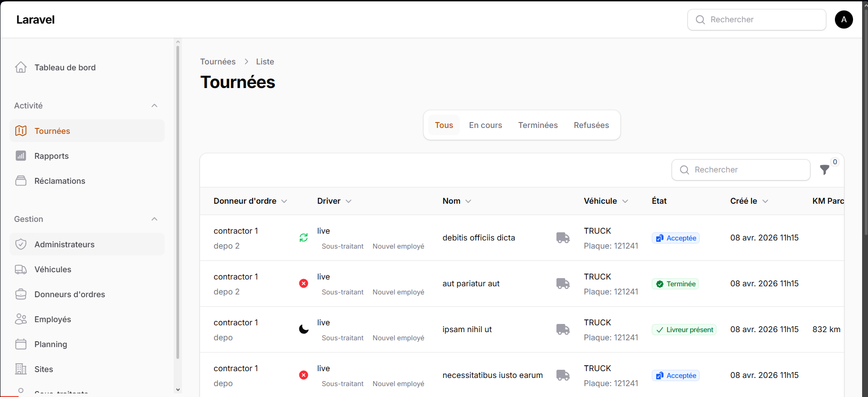
Task: Collapse the Activité sidebar section
Action: pyautogui.click(x=154, y=106)
